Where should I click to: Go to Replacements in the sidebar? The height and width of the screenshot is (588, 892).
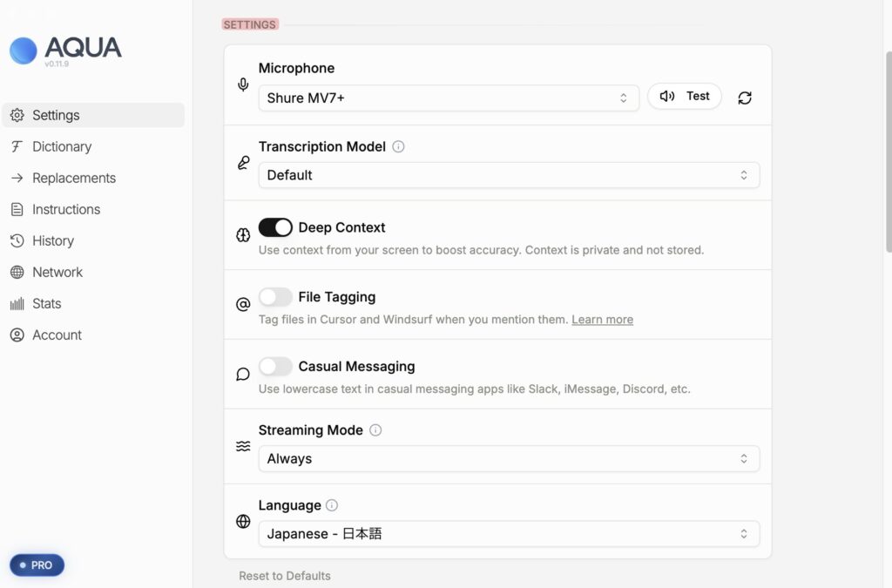coord(73,179)
